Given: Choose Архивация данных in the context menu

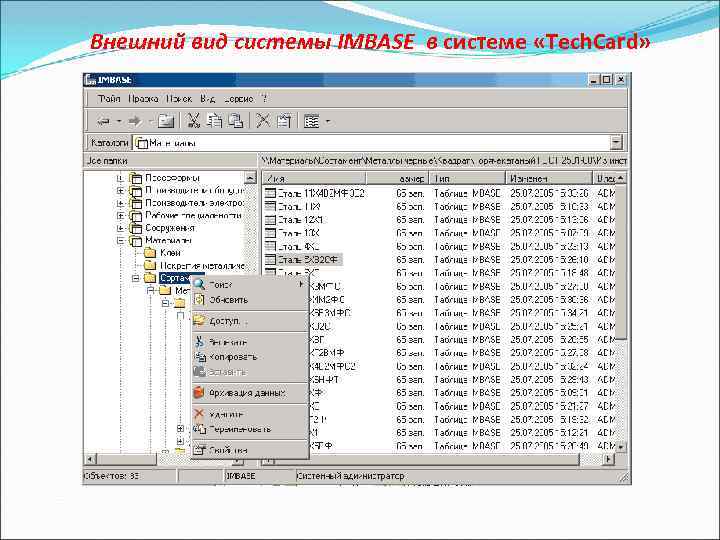Looking at the screenshot, I should (x=250, y=393).
